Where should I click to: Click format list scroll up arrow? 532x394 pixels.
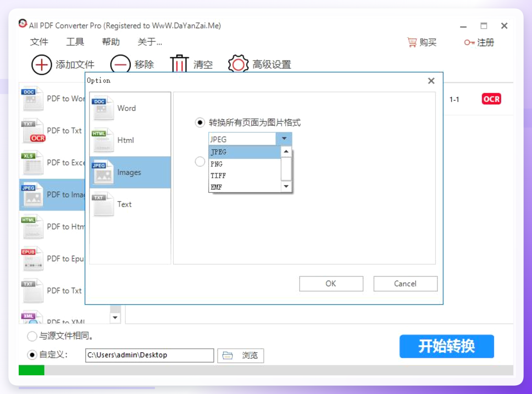click(x=286, y=152)
